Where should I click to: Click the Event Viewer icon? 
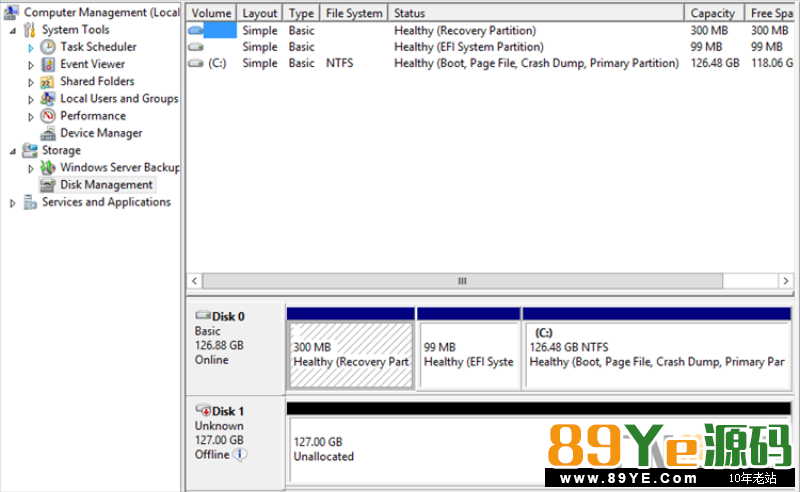point(48,64)
